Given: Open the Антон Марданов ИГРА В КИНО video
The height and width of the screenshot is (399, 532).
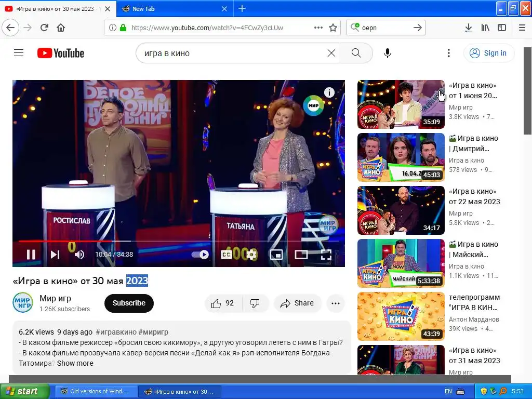Looking at the screenshot, I should pyautogui.click(x=401, y=316).
